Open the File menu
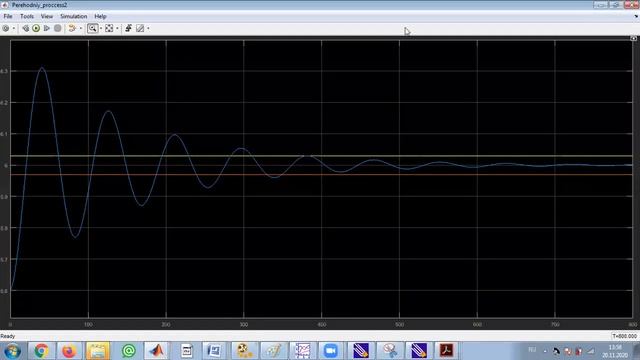 (x=8, y=16)
